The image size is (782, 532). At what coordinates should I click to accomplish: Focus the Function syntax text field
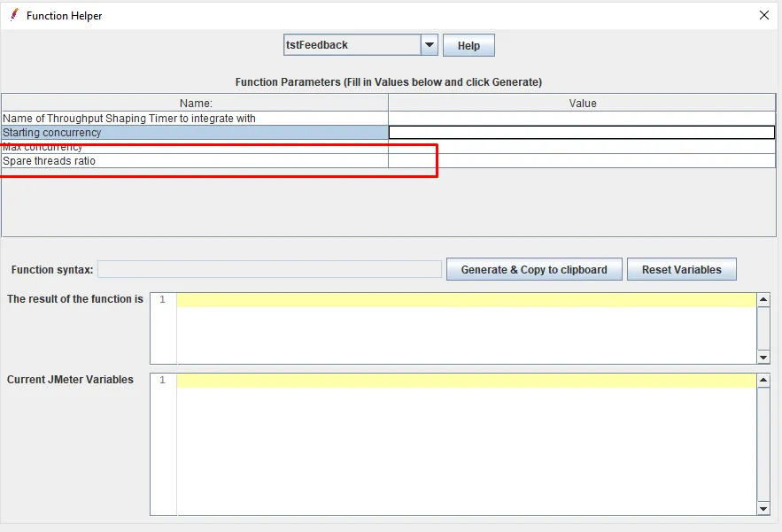click(x=269, y=269)
